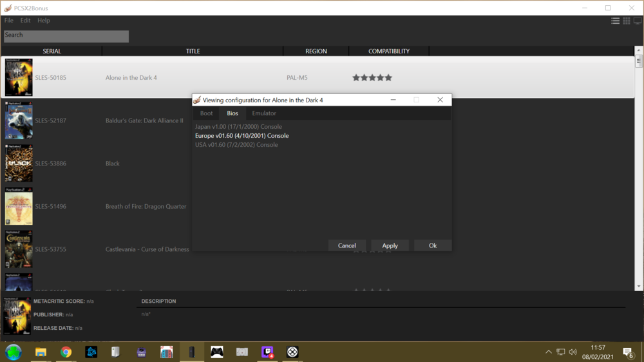Choose Europe v01.60 Console bios entry

click(241, 136)
